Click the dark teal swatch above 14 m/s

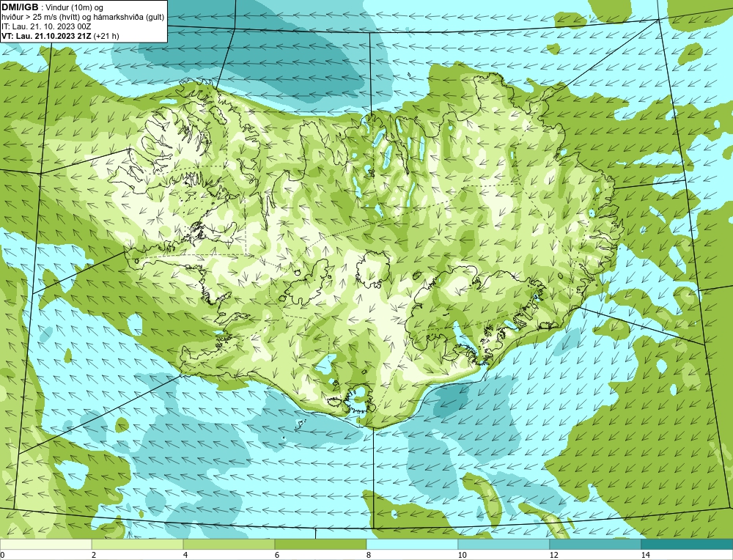click(x=687, y=545)
